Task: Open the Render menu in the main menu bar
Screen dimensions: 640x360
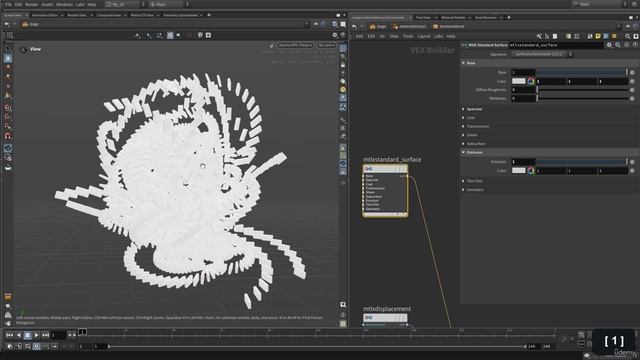Action: (31, 4)
